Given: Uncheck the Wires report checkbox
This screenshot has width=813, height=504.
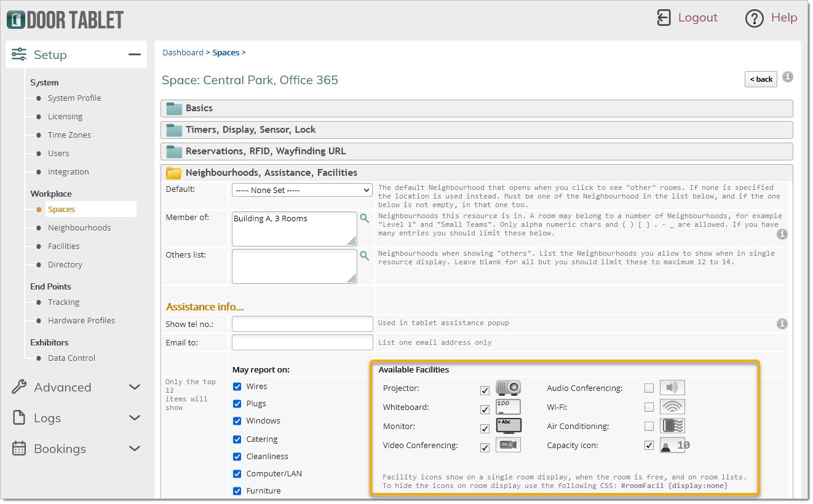Looking at the screenshot, I should click(237, 387).
